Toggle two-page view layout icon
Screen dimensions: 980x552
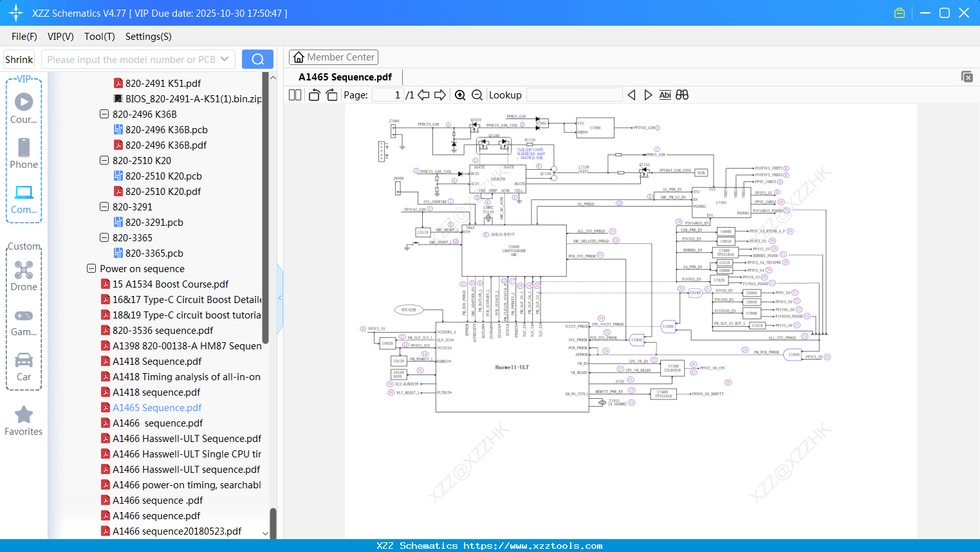tap(295, 95)
